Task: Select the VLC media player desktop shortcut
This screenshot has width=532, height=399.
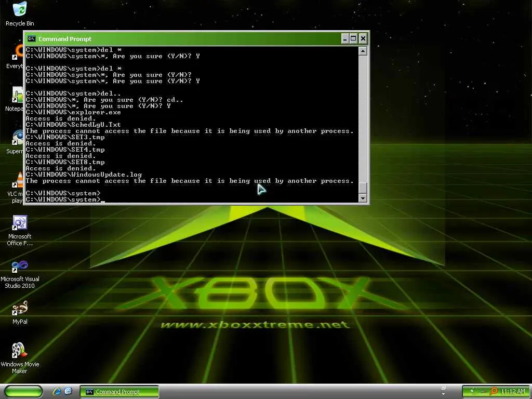Action: click(x=16, y=188)
